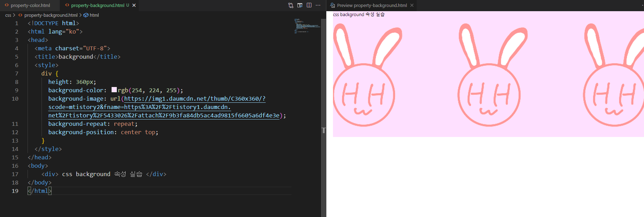Activate the Preview property-background.html tab

pyautogui.click(x=372, y=5)
